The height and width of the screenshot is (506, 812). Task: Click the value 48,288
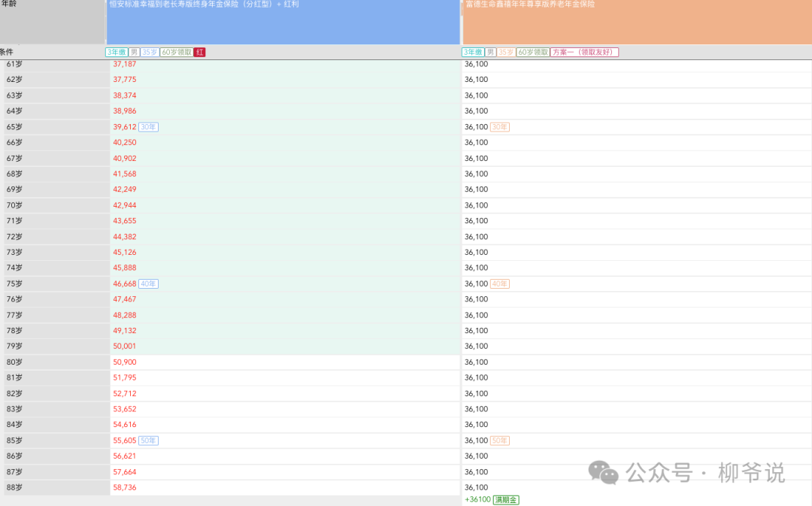(125, 315)
